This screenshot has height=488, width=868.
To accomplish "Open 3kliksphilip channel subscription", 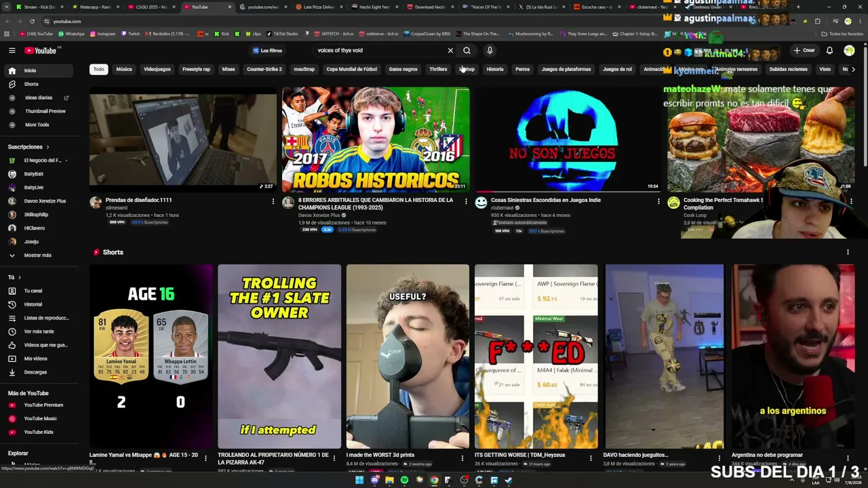I will coord(39,215).
